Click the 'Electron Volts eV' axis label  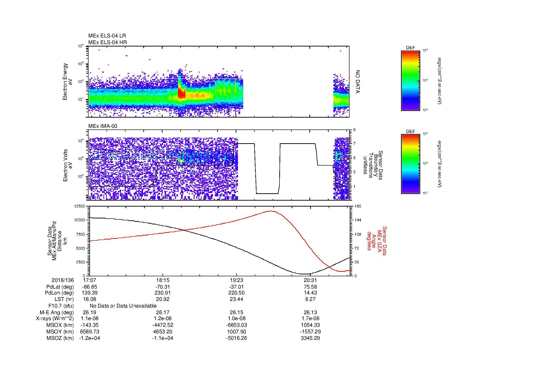point(68,166)
